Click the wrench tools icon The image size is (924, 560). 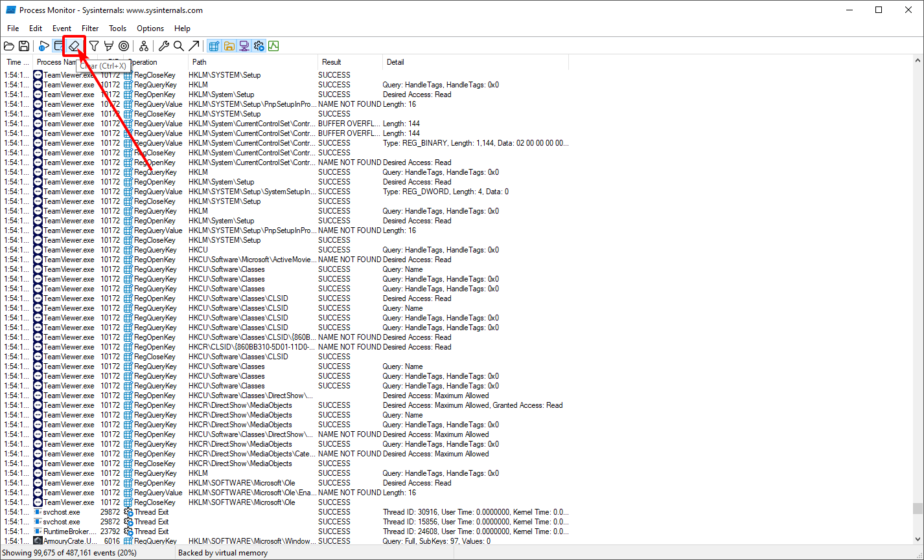164,46
